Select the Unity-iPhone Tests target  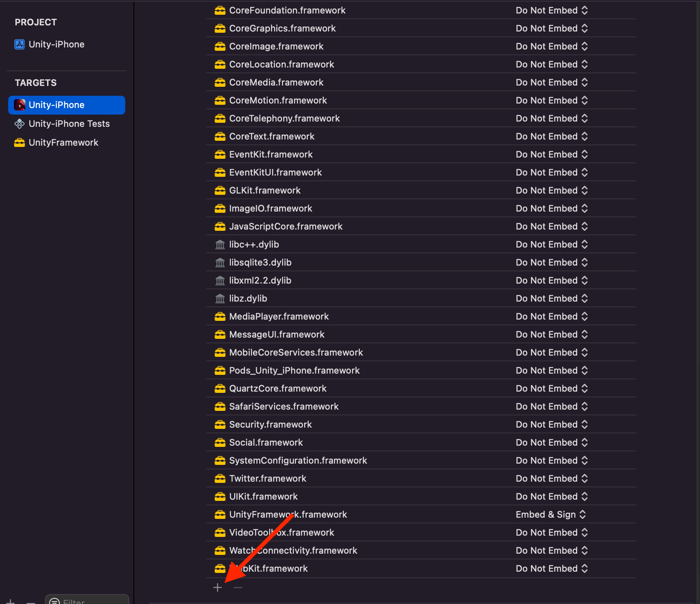tap(69, 124)
